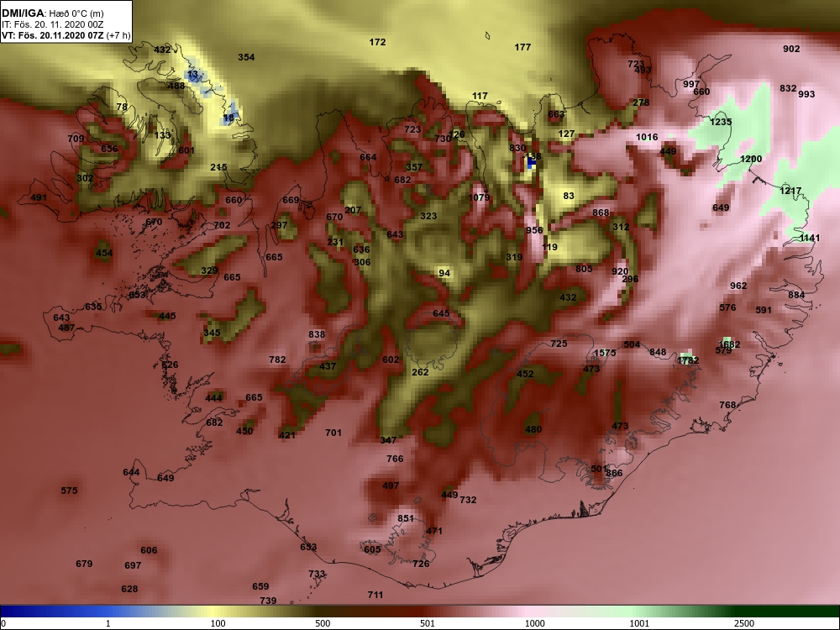Click the map value '997'
The height and width of the screenshot is (630, 840).
(x=691, y=84)
